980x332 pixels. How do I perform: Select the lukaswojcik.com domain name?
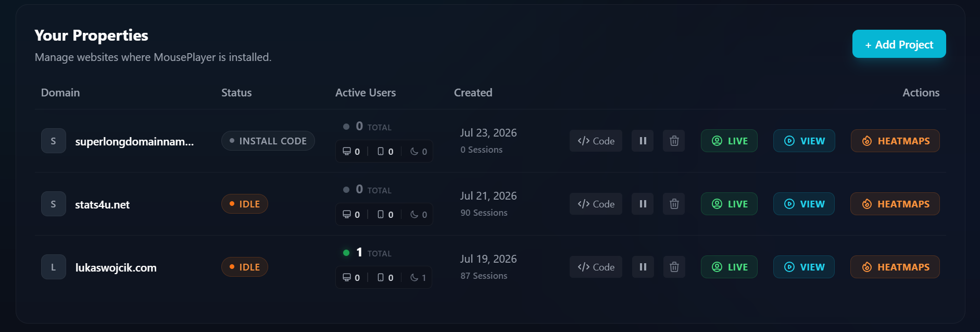pyautogui.click(x=116, y=267)
